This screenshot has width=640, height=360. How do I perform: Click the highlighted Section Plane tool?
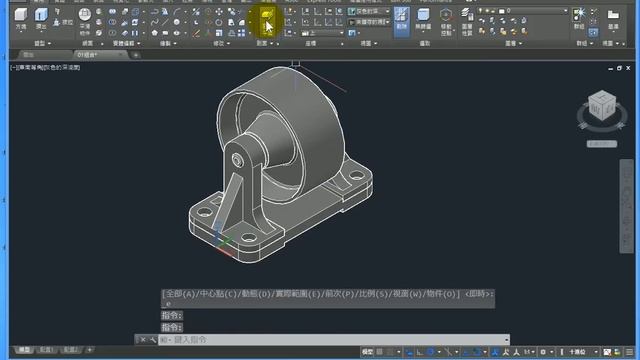click(267, 21)
